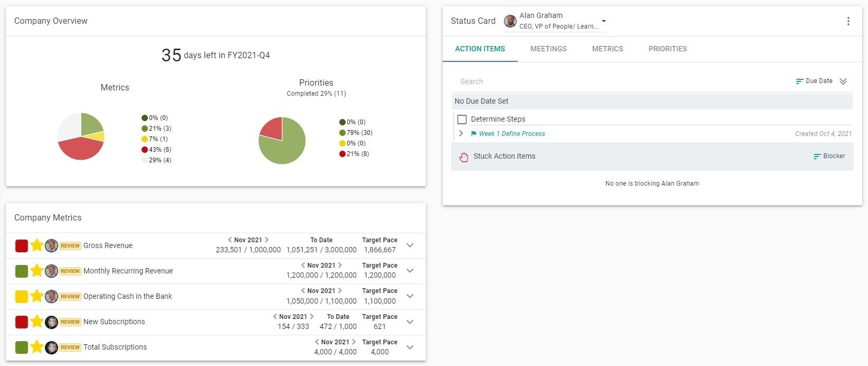868x366 pixels.
Task: Click the Blocker sort icon
Action: click(x=817, y=157)
